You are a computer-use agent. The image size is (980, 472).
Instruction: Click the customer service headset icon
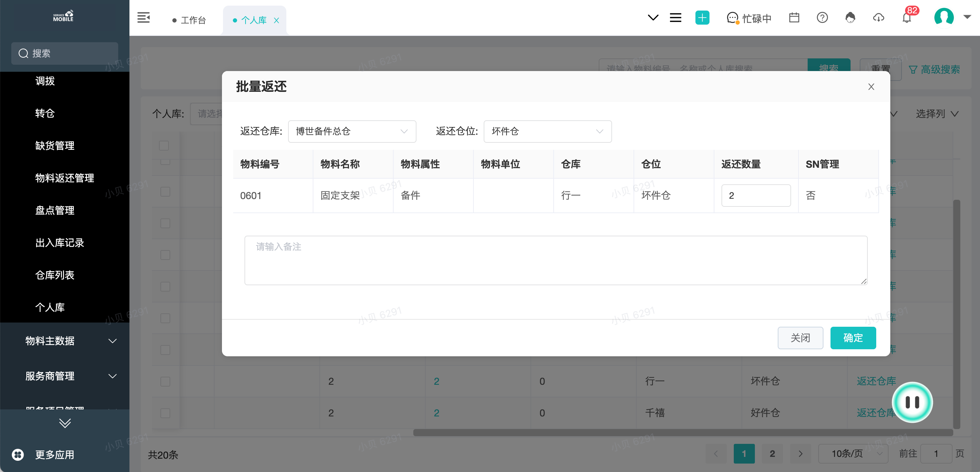point(850,18)
